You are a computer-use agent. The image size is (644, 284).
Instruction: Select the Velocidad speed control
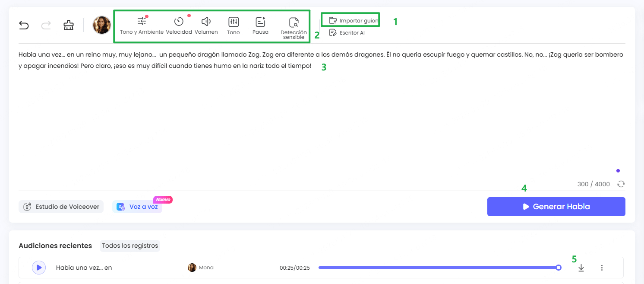tap(179, 25)
